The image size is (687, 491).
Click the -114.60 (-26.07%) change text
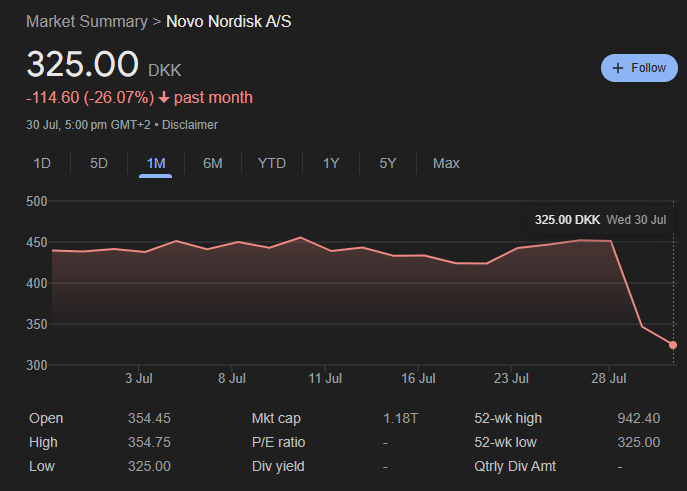[x=90, y=97]
